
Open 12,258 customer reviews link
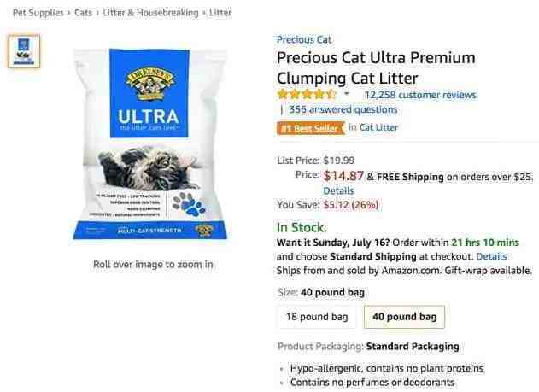(x=420, y=95)
